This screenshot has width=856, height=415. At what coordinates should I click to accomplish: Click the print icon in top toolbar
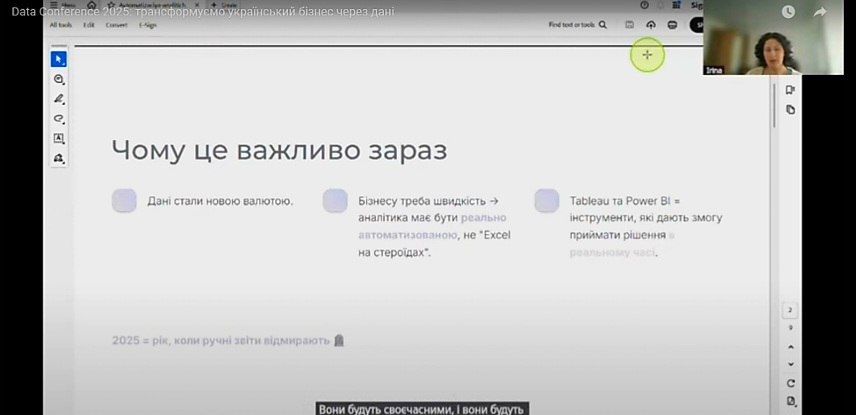(672, 25)
